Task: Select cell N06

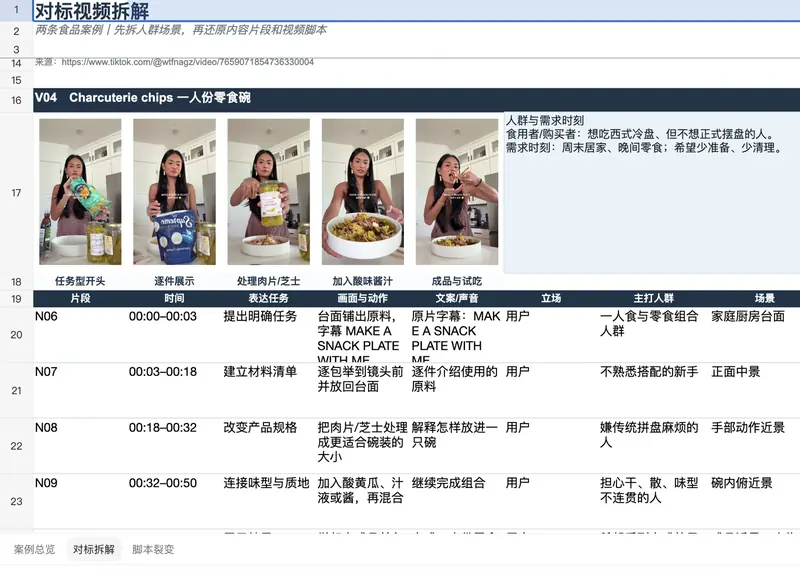Action: click(x=81, y=335)
